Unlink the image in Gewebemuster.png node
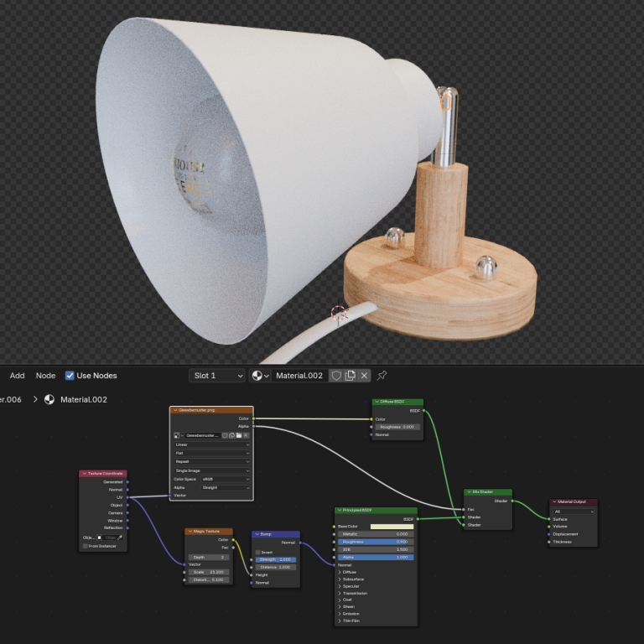The height and width of the screenshot is (644, 644). (247, 435)
